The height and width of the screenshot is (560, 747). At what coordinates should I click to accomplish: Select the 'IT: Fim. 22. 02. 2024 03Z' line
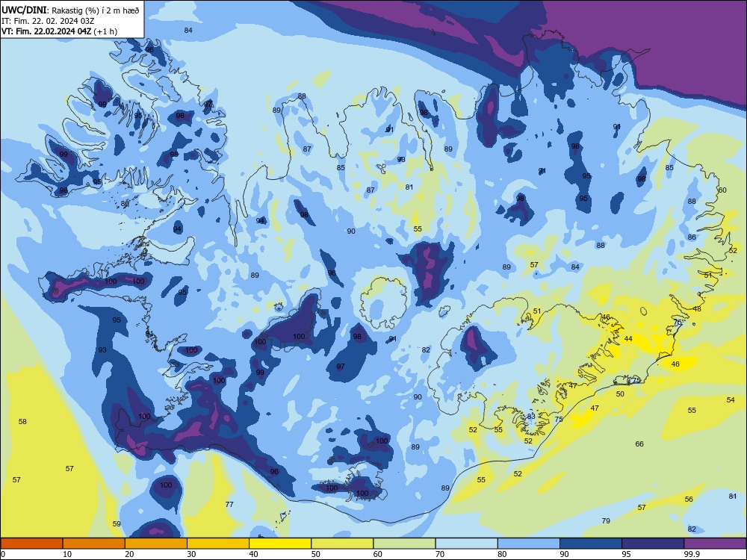click(48, 21)
